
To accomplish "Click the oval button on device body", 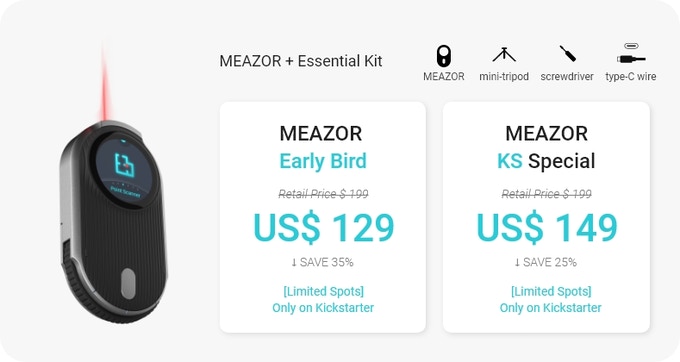I will tap(128, 284).
